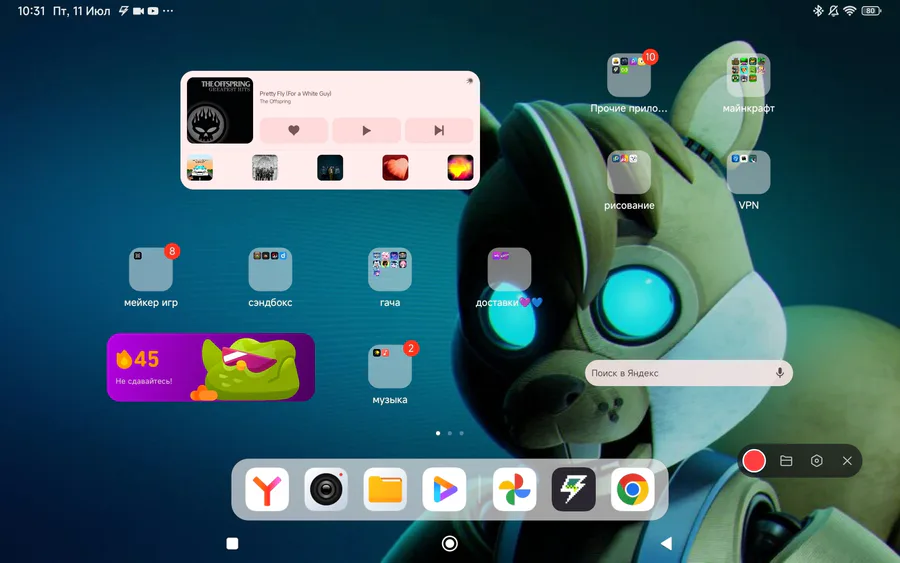Screen dimensions: 900x563
Task: Tap the Bluetooth status icon
Action: point(818,11)
